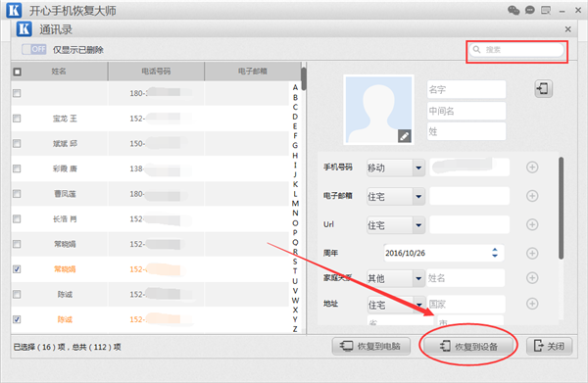The height and width of the screenshot is (383, 588).
Task: Add another email with plus icon
Action: (x=532, y=196)
